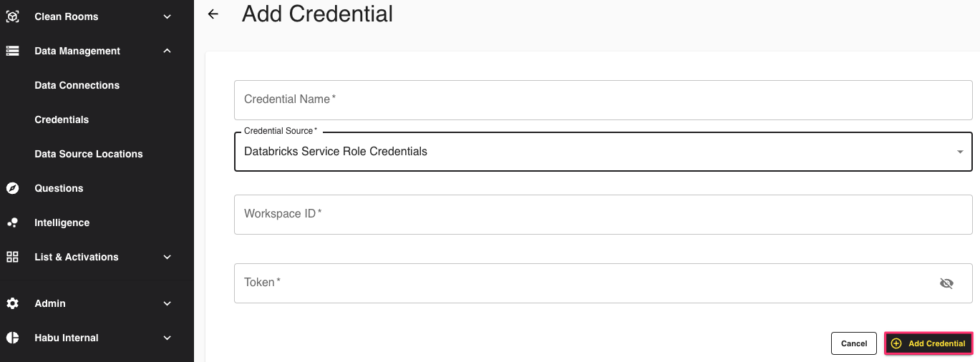Toggle Token visibility eye icon
Image resolution: width=980 pixels, height=362 pixels.
[946, 283]
